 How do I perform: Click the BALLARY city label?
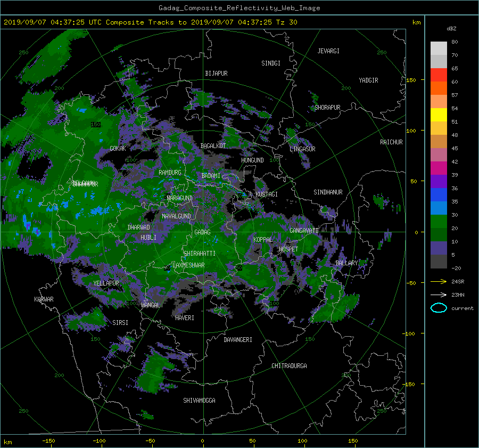(x=346, y=263)
